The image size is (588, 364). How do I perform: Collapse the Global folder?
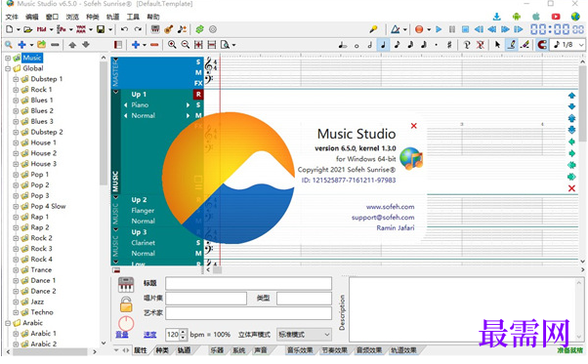(8, 68)
